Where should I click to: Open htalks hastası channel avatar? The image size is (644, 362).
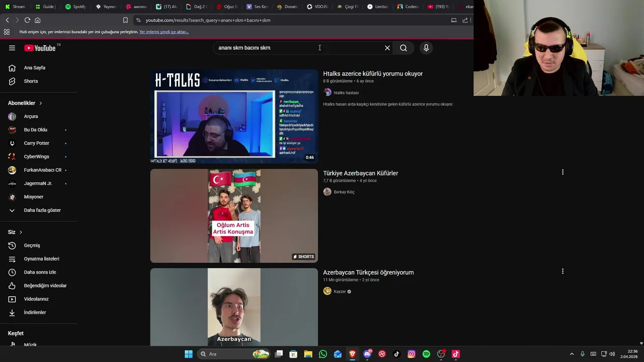click(328, 93)
